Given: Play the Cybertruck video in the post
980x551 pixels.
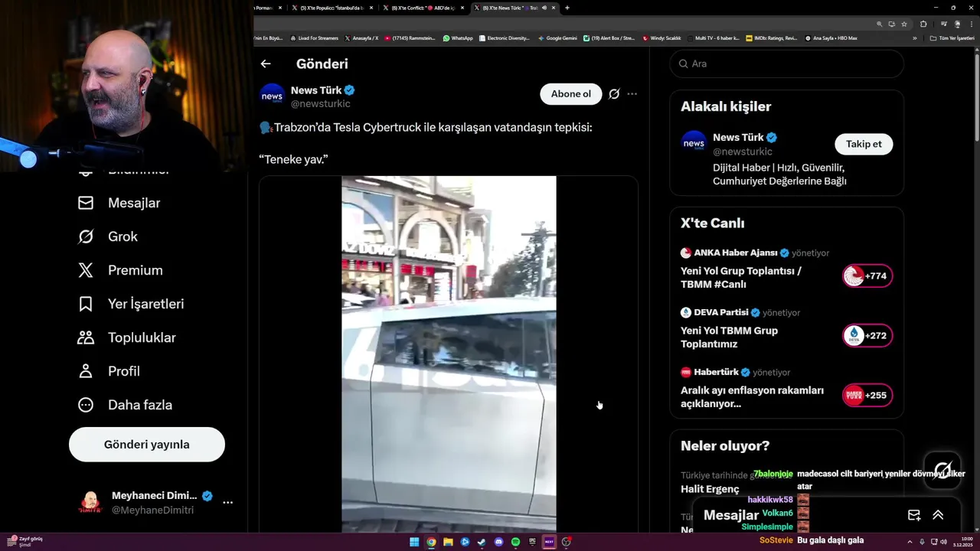Looking at the screenshot, I should (449, 354).
